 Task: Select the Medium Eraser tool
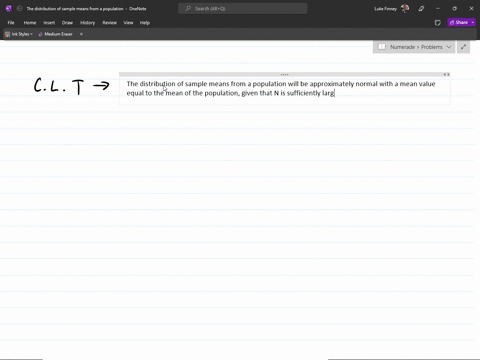point(55,34)
